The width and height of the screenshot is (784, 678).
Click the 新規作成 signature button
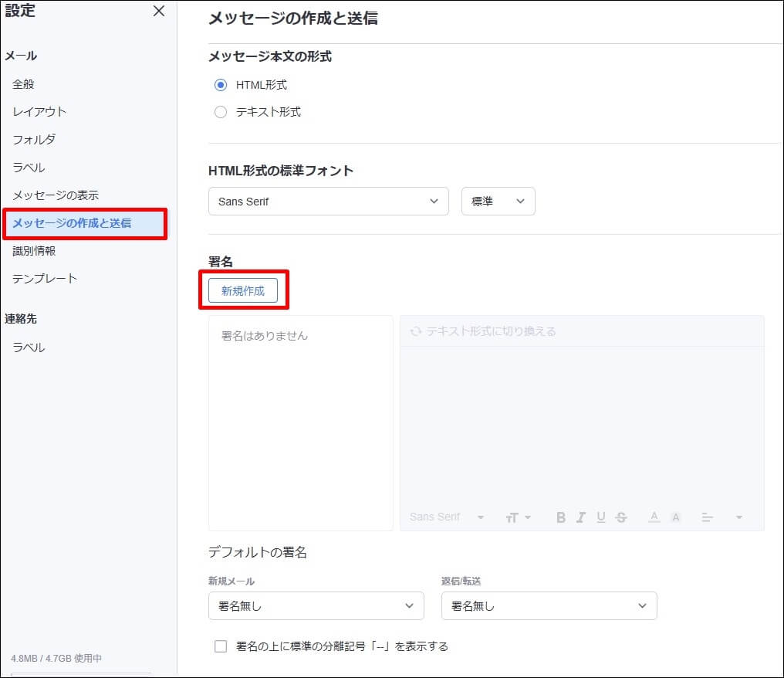click(243, 290)
